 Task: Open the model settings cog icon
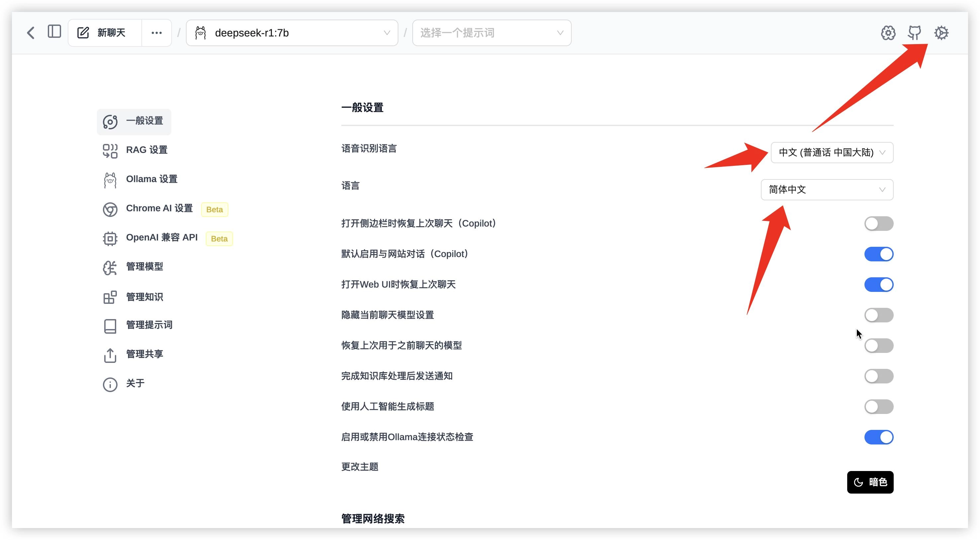click(x=888, y=33)
